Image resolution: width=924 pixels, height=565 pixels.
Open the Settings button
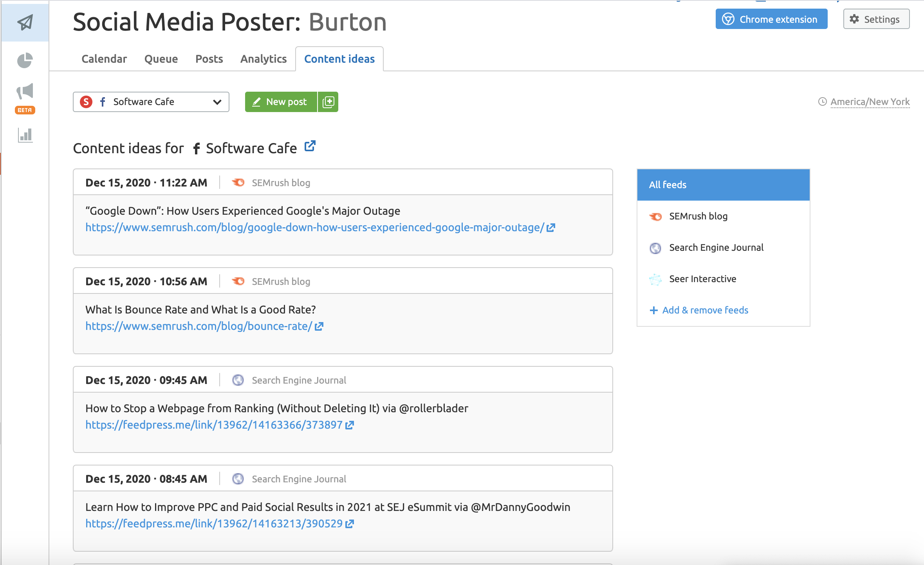[x=876, y=19]
